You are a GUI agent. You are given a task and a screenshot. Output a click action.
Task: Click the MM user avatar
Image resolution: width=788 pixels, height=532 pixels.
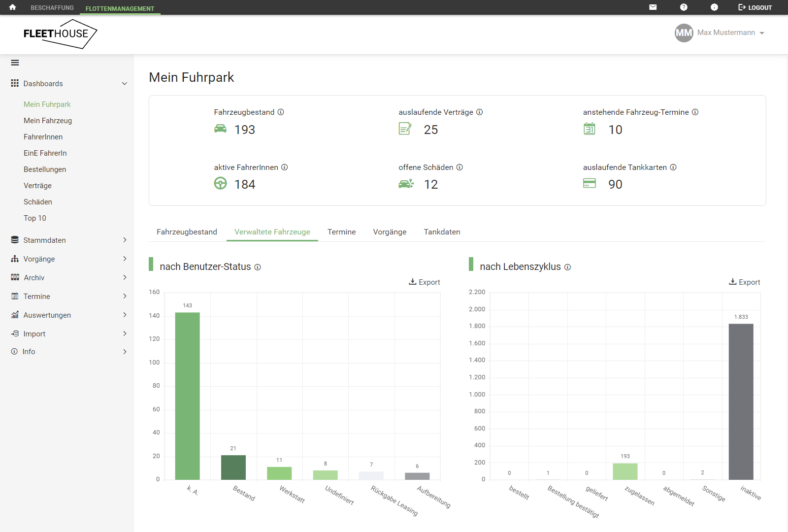click(x=684, y=33)
